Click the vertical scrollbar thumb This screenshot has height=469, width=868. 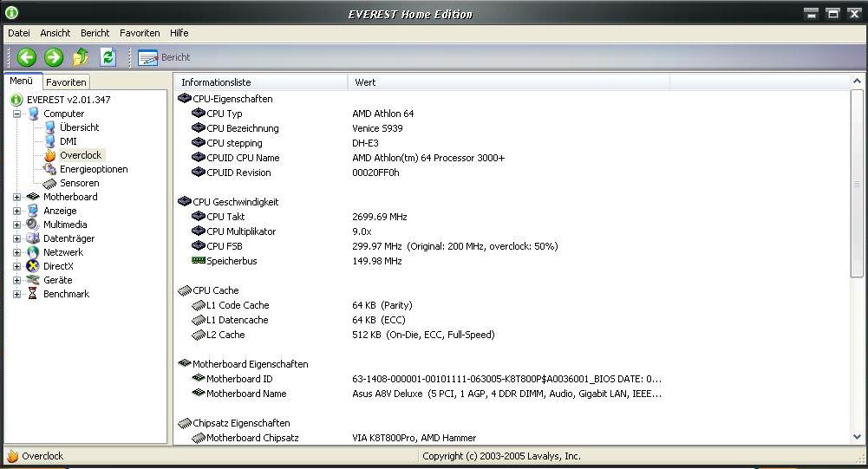857,184
